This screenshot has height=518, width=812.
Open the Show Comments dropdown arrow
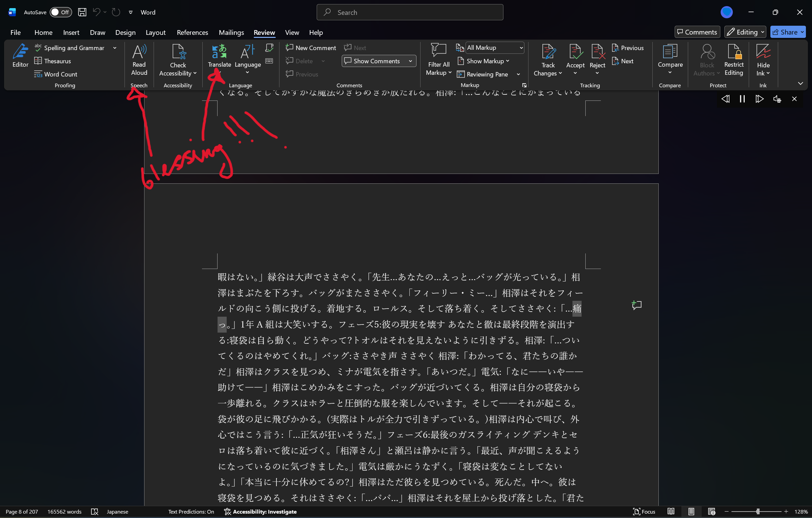coord(410,61)
